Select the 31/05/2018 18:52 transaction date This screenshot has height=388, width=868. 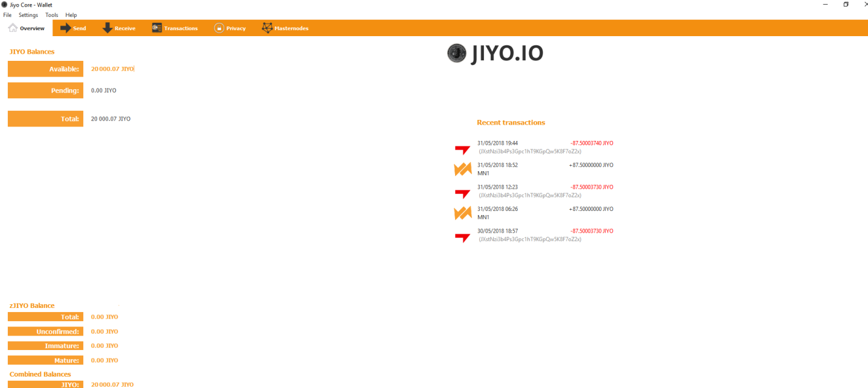click(x=497, y=165)
